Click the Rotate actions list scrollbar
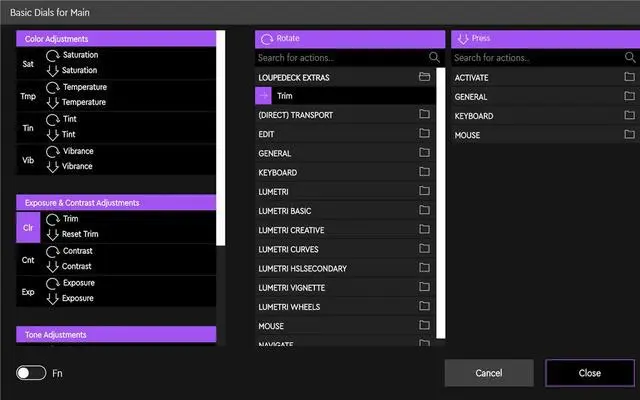 tap(441, 203)
